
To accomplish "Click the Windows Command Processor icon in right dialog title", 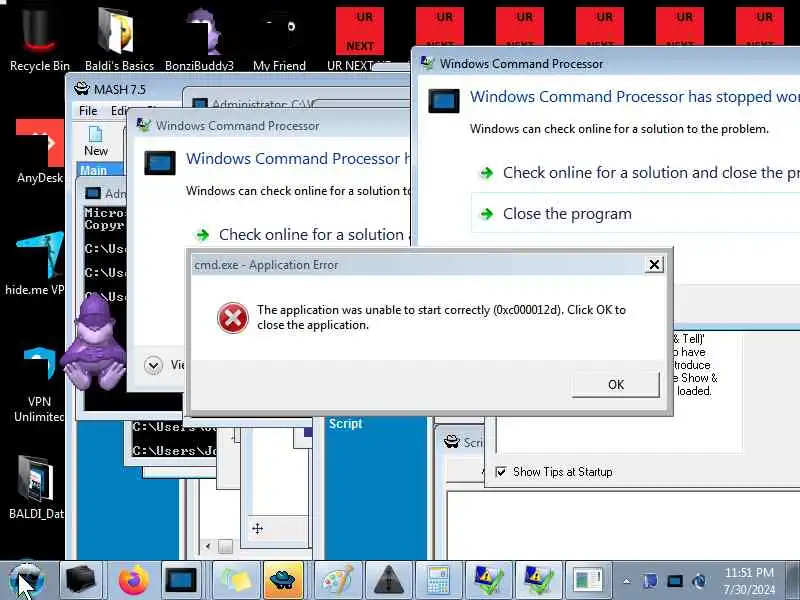I will (x=428, y=63).
